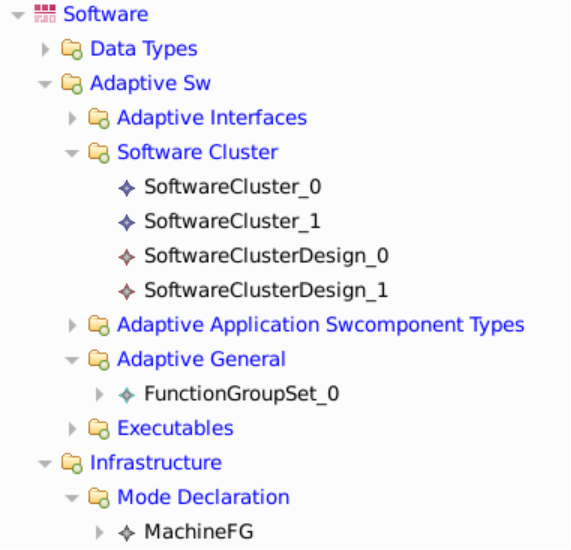The width and height of the screenshot is (571, 550).
Task: Expand the FunctionGroupSet_0 item
Action: click(x=99, y=394)
